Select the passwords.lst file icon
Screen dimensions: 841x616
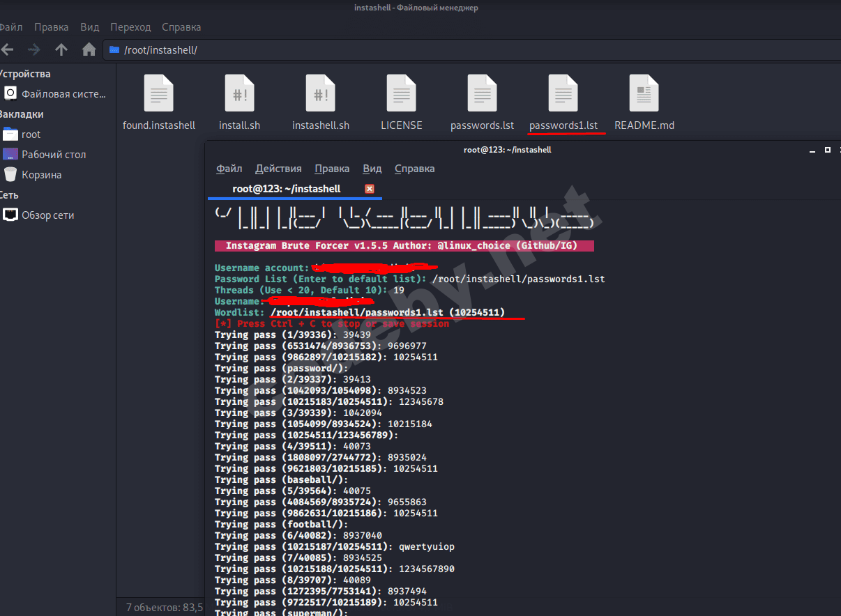pyautogui.click(x=483, y=93)
